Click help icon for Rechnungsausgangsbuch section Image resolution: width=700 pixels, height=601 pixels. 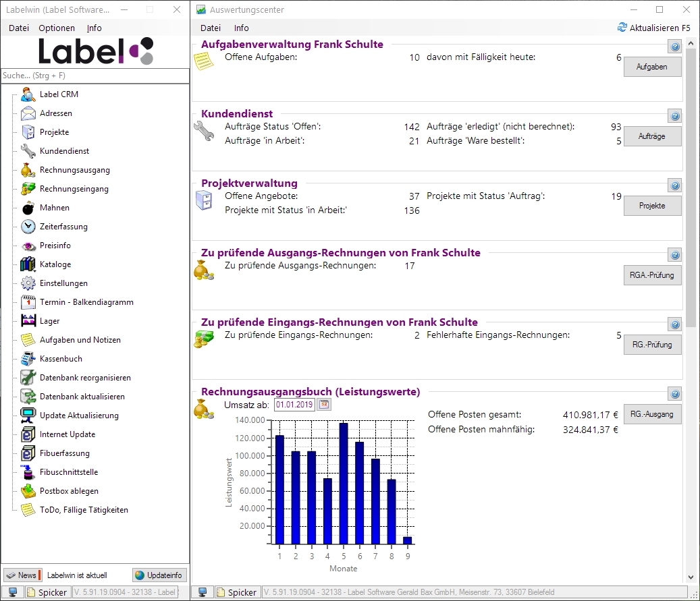coord(675,394)
